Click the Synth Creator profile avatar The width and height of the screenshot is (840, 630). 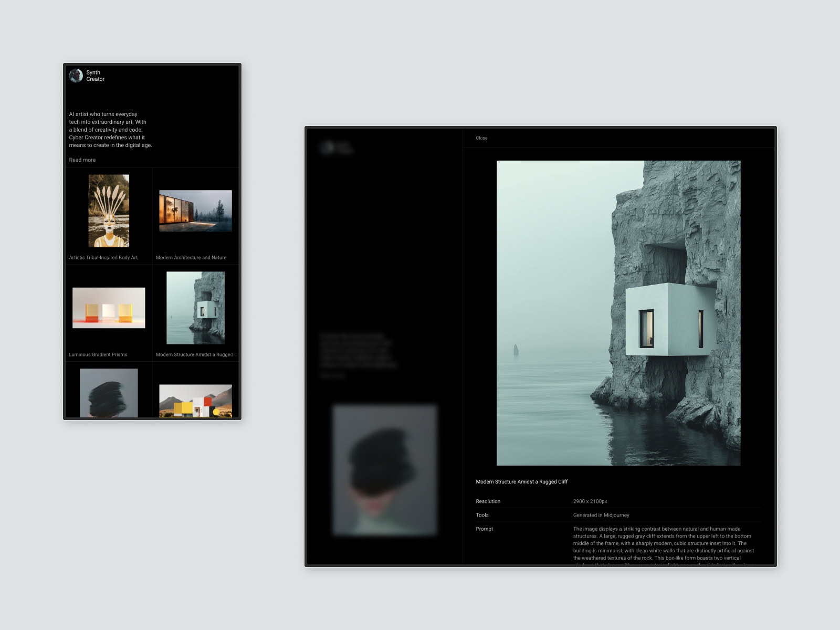(x=76, y=76)
